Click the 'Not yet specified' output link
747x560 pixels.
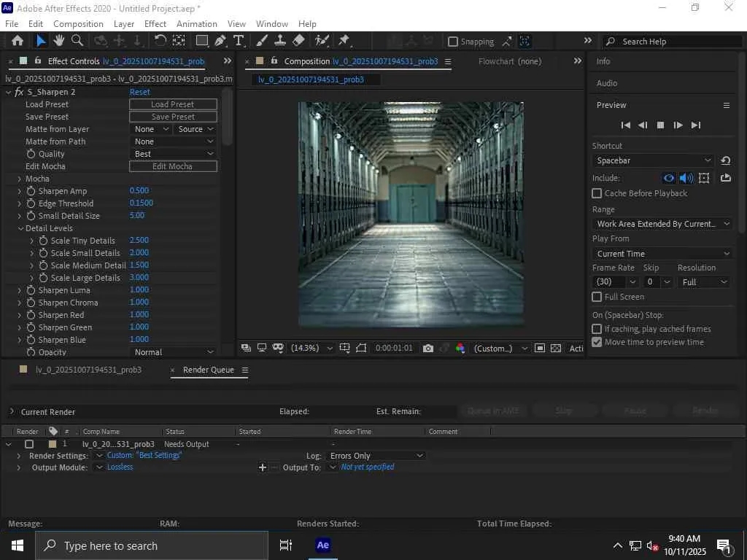(x=368, y=467)
